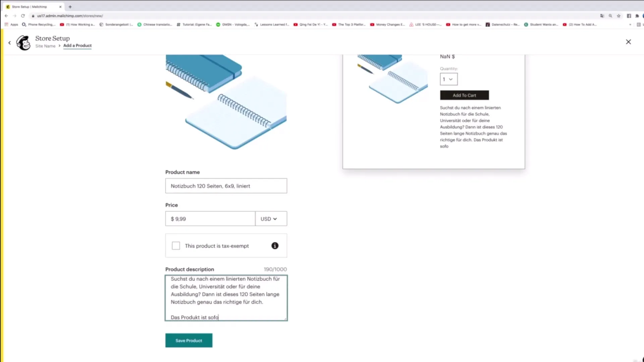Screen dimensions: 644x362
Task: Focus the Product name input field
Action: (226, 186)
